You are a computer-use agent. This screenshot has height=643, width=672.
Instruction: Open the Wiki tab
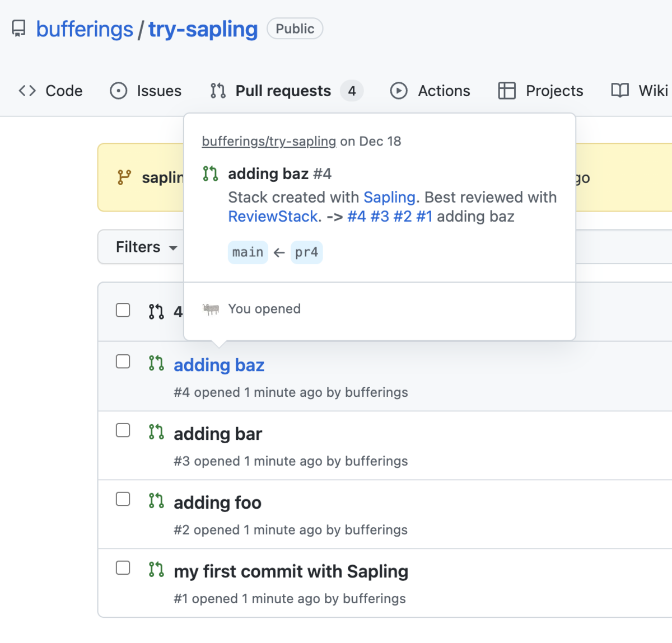[x=640, y=91]
